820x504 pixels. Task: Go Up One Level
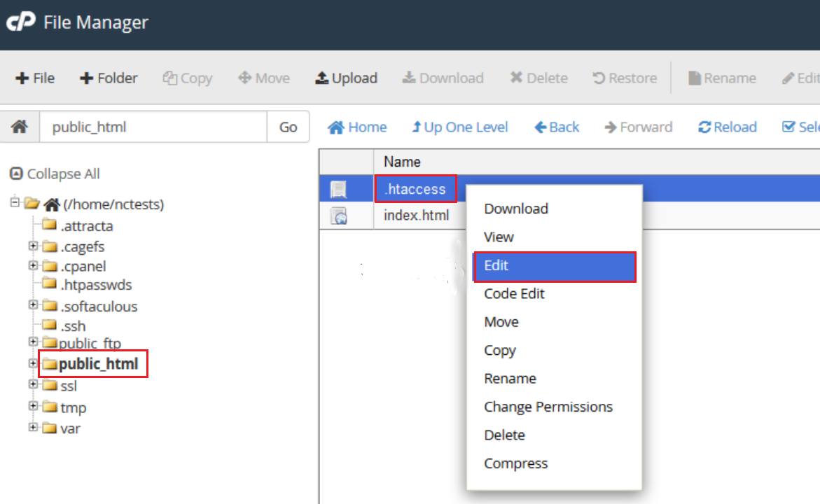(459, 127)
